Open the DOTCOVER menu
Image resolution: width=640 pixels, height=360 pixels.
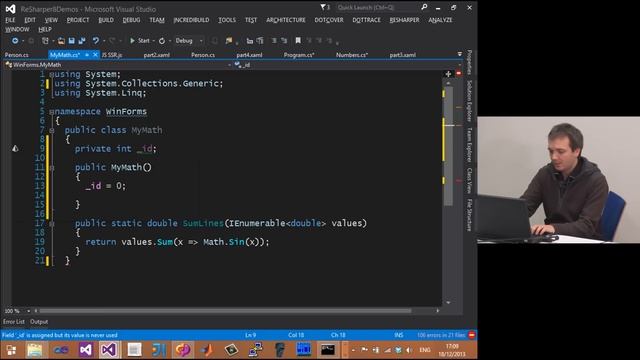coord(329,20)
